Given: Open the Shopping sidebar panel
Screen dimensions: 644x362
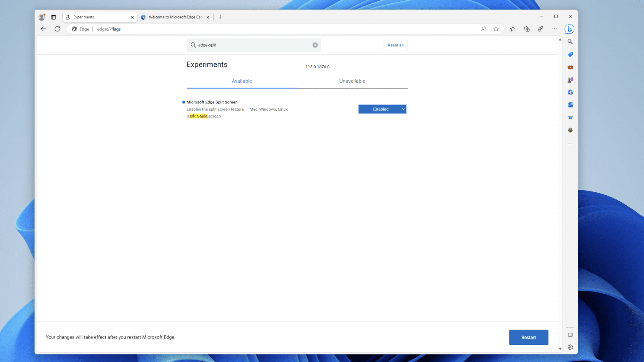Looking at the screenshot, I should point(570,54).
